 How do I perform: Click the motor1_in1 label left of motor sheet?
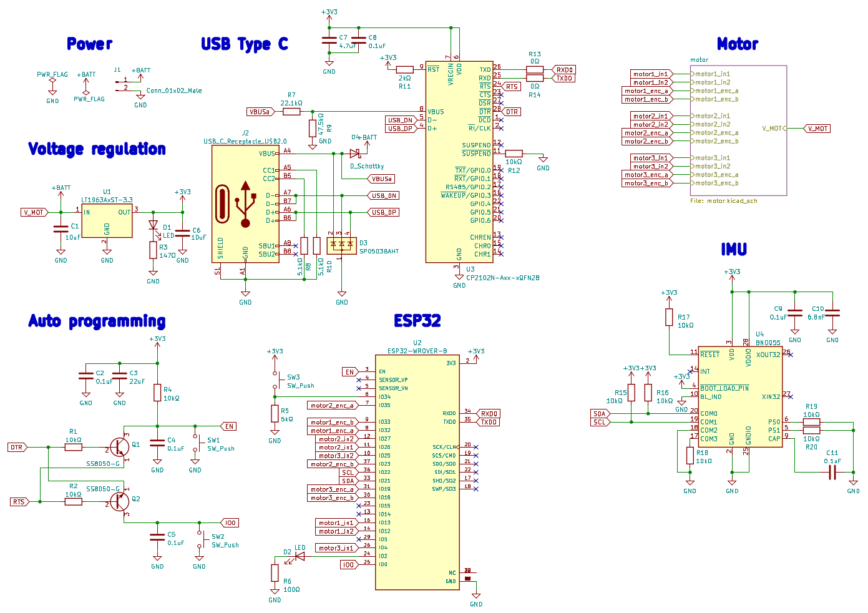pyautogui.click(x=651, y=74)
